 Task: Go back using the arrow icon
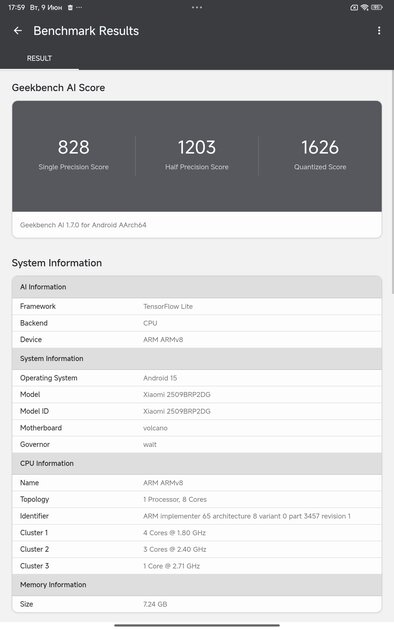click(x=18, y=31)
